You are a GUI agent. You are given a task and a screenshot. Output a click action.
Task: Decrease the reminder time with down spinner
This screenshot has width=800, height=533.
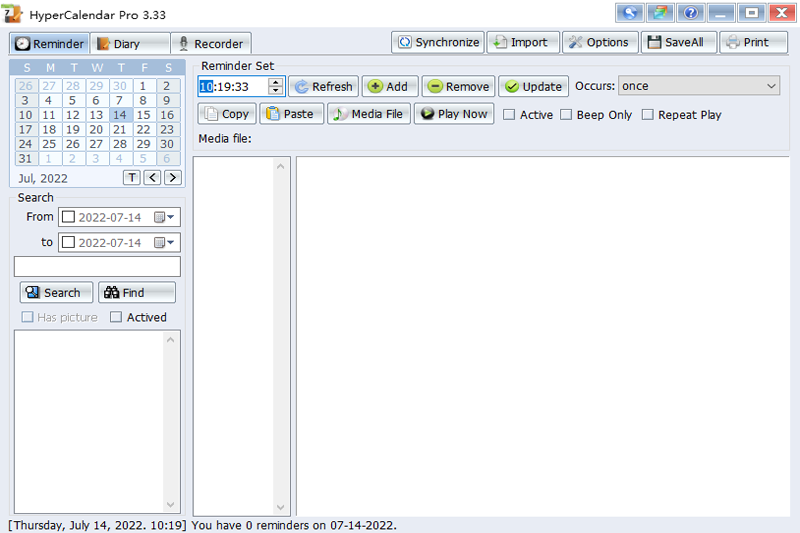click(276, 91)
